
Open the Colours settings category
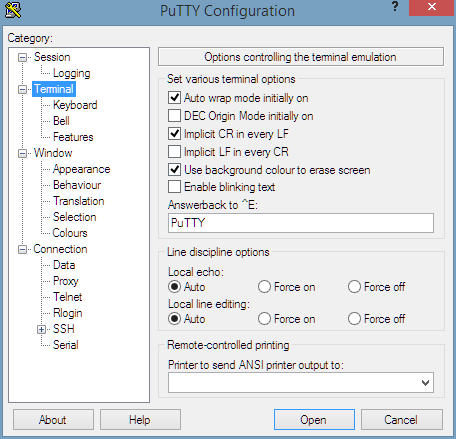(70, 233)
